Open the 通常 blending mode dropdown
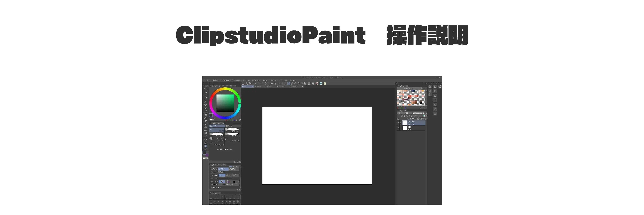This screenshot has height=215, width=644. (408, 113)
